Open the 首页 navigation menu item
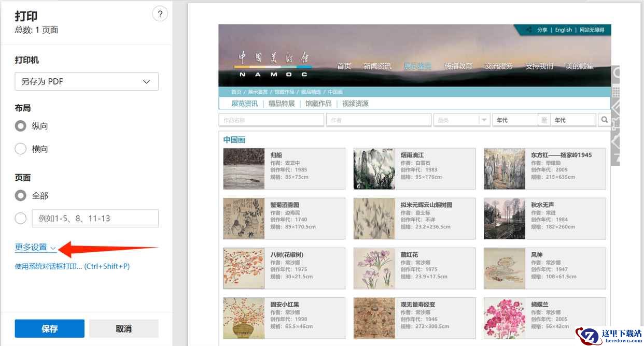644x346 pixels. [x=344, y=66]
